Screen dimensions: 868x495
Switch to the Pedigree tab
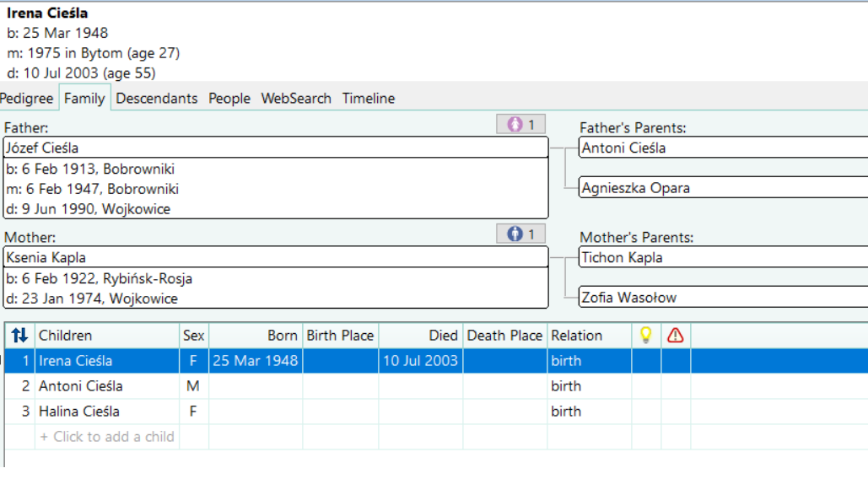click(27, 99)
